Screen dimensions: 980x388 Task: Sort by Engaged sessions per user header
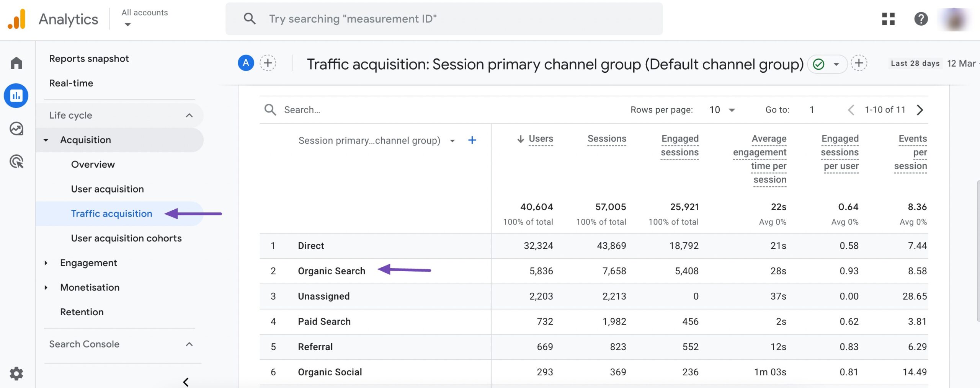(x=840, y=153)
